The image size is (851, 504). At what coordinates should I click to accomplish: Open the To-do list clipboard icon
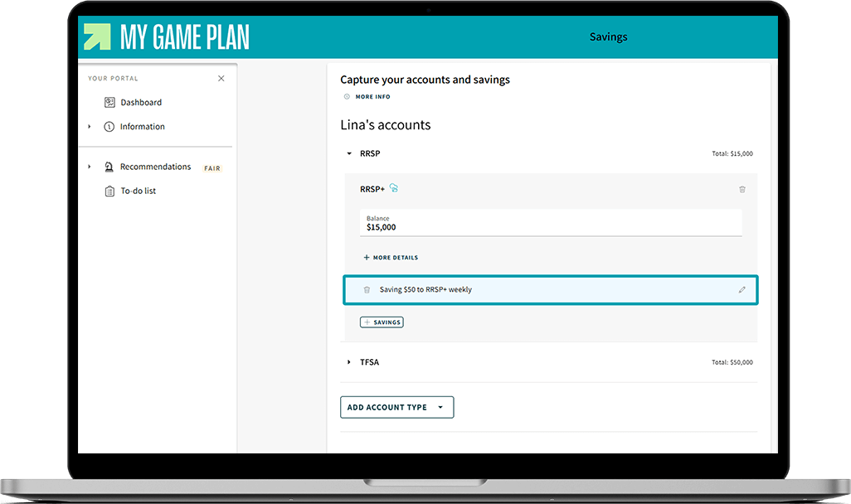tap(110, 191)
